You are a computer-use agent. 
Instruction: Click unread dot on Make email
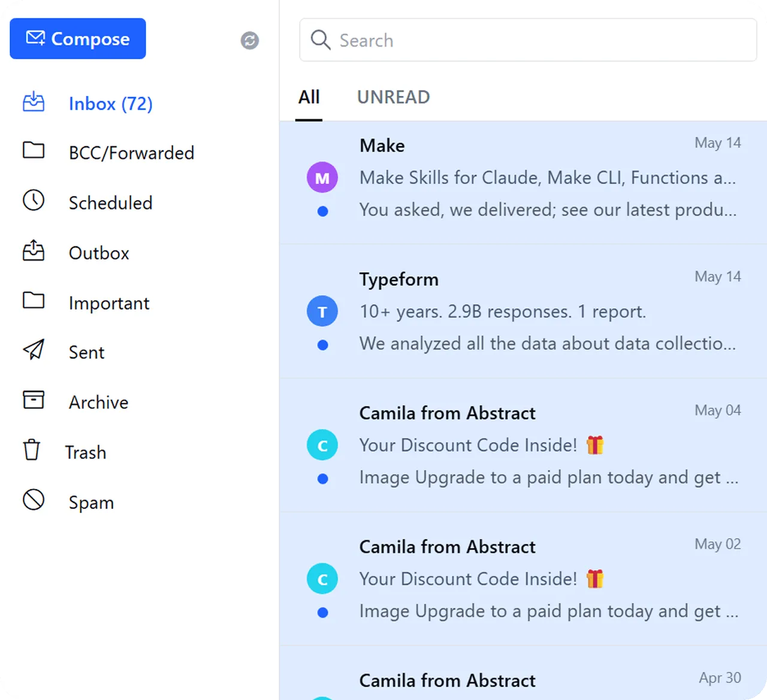[322, 211]
